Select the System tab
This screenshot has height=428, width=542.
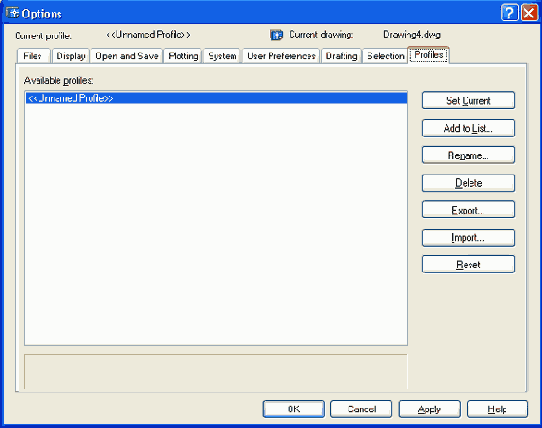(x=222, y=56)
